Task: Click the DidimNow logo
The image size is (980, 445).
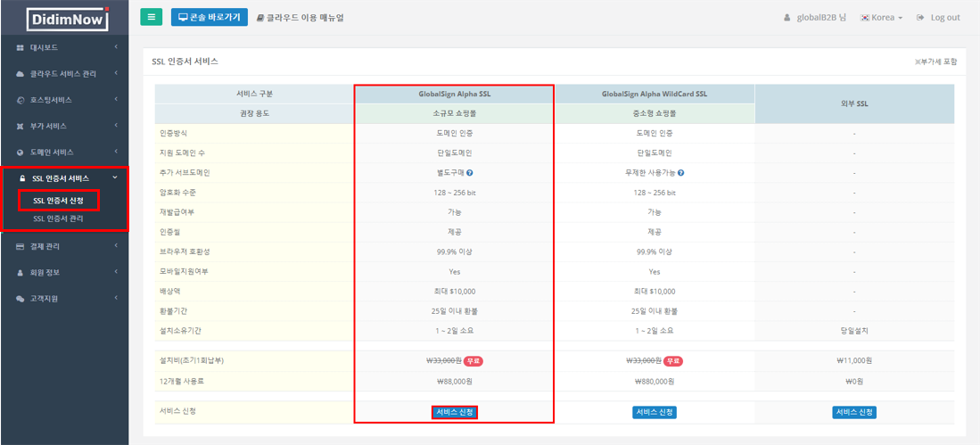Action: tap(68, 20)
